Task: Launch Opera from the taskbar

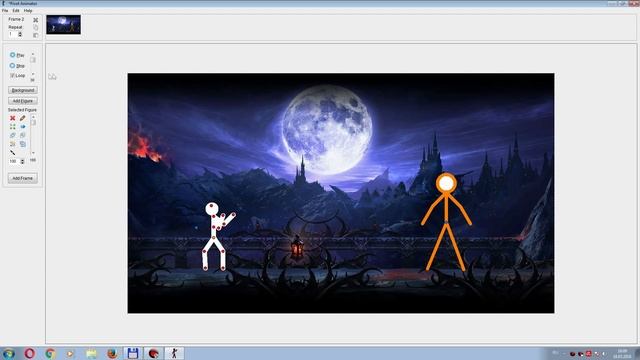Action: coord(29,353)
